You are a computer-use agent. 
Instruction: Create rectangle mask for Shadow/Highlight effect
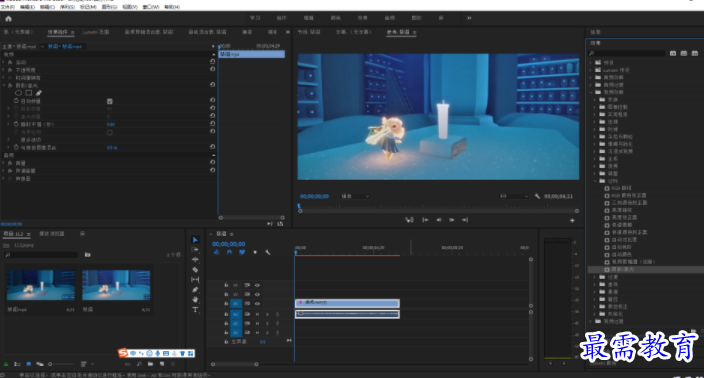[29, 93]
